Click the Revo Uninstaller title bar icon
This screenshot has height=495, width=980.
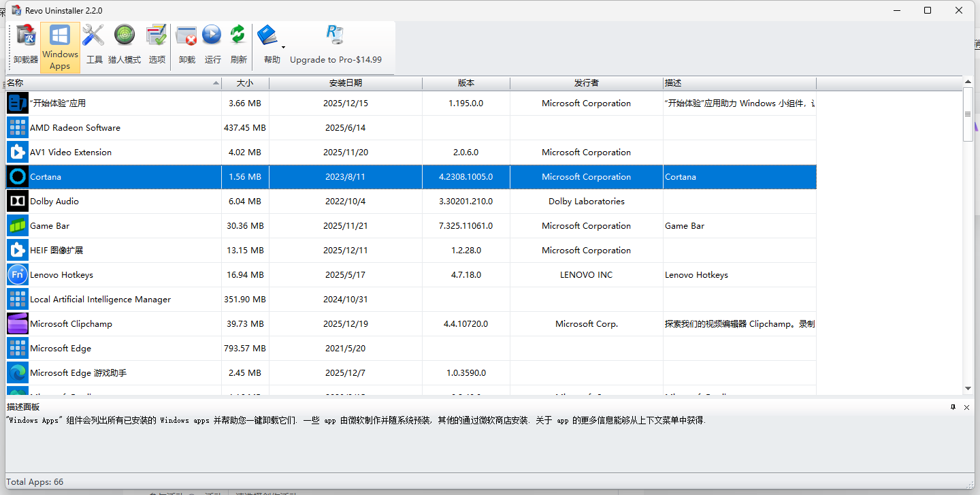coord(16,10)
